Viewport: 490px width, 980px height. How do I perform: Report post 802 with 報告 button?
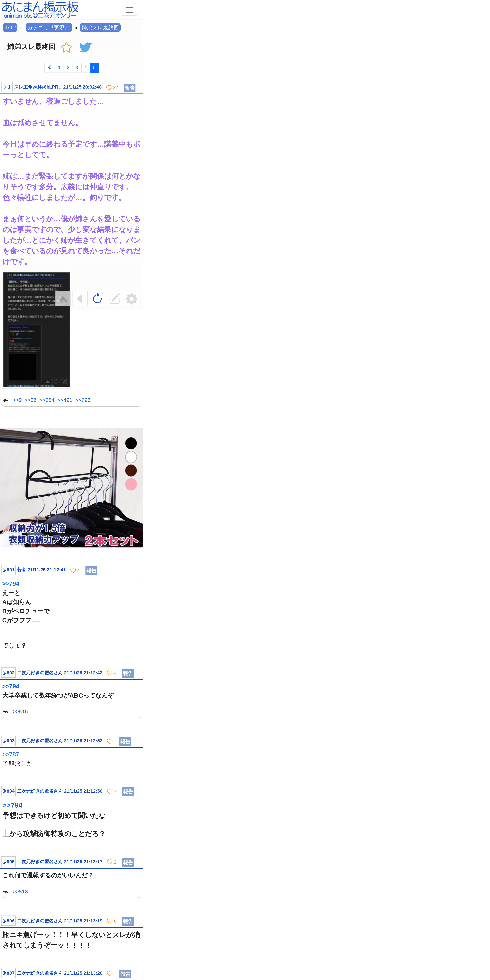pos(128,673)
